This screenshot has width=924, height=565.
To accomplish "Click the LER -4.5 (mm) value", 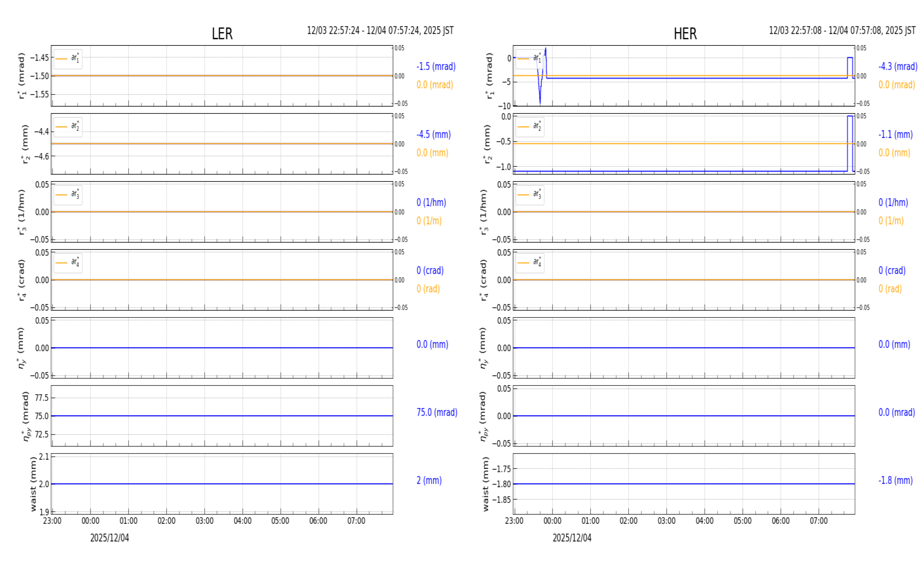I will click(x=433, y=135).
